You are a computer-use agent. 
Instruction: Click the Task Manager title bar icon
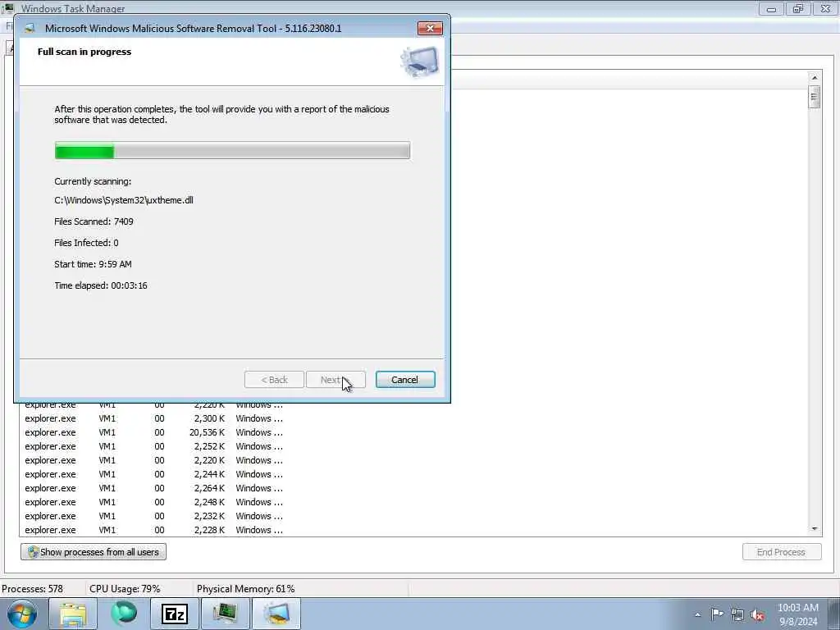click(x=8, y=7)
